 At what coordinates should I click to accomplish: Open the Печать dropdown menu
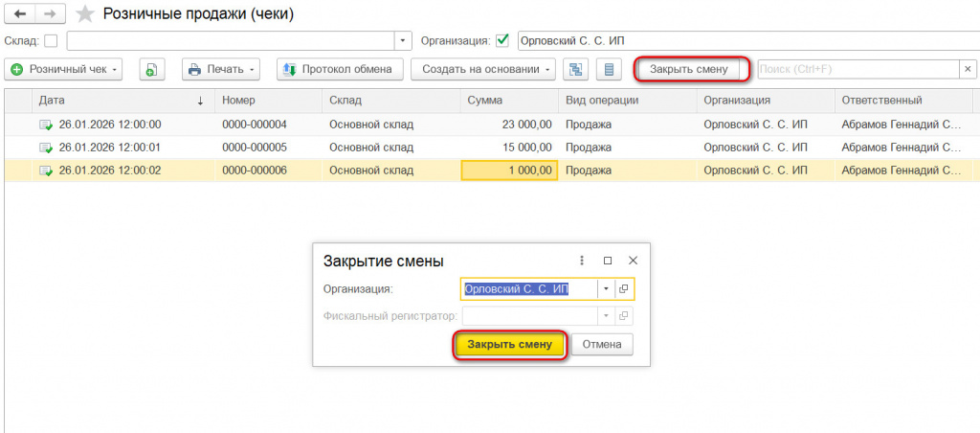221,69
